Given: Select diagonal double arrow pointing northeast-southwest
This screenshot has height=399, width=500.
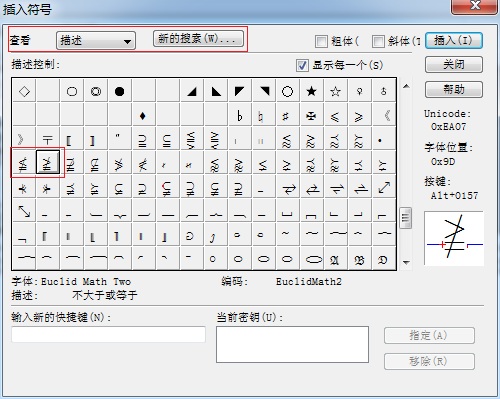Looking at the screenshot, I should (384, 187).
